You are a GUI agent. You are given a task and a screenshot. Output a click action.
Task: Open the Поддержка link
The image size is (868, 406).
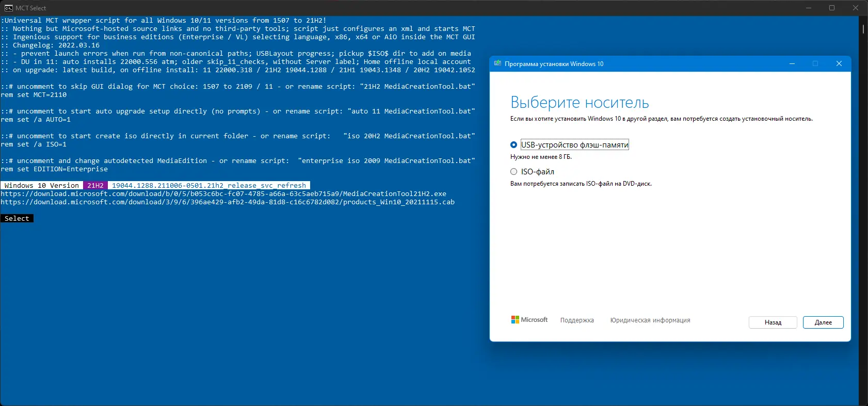[577, 320]
